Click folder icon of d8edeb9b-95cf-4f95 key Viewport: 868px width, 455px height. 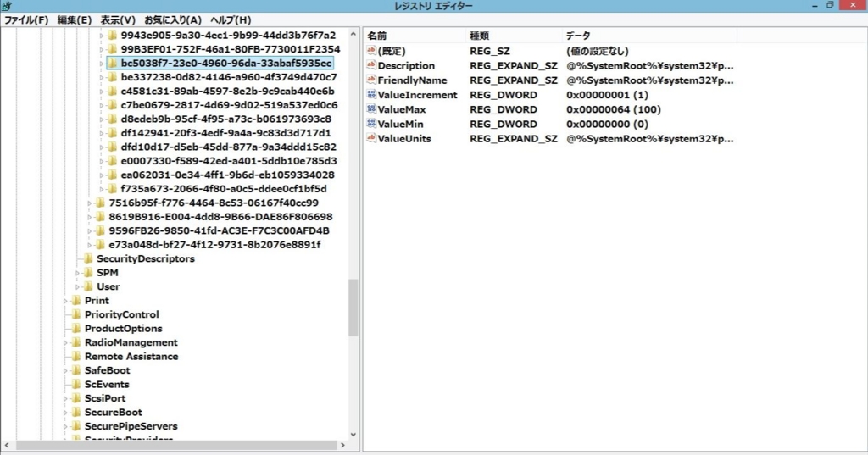point(113,119)
